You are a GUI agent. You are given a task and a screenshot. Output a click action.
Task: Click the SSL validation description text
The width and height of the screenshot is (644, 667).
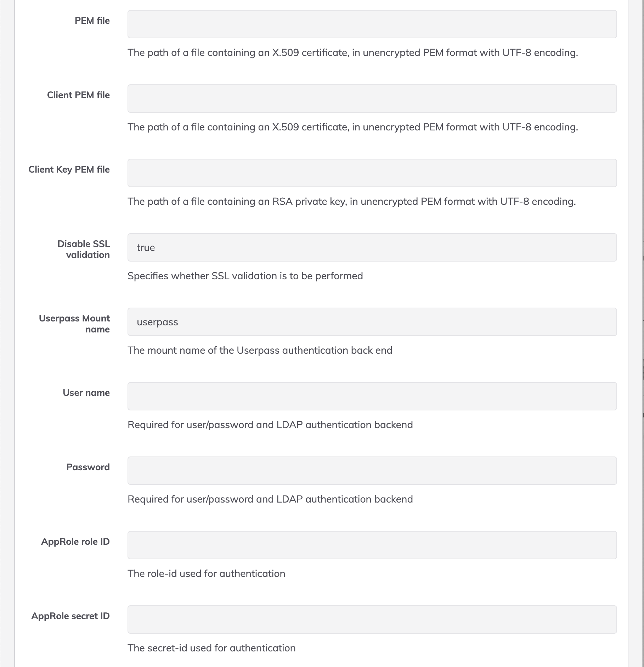tap(245, 276)
